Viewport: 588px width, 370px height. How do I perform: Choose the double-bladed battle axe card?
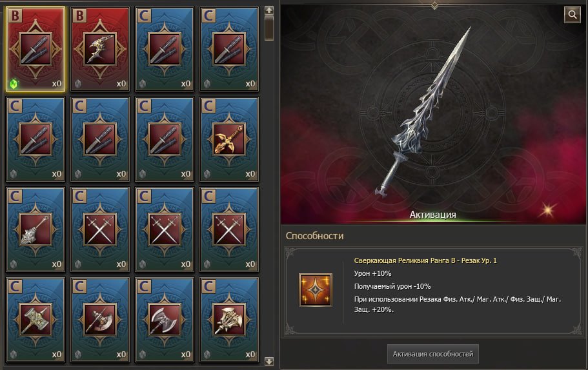coord(165,320)
